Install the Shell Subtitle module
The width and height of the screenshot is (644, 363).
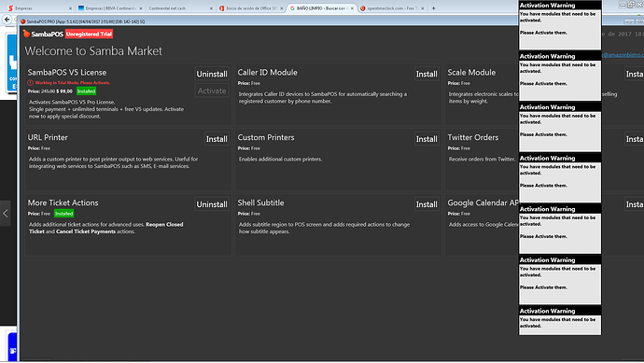click(427, 204)
